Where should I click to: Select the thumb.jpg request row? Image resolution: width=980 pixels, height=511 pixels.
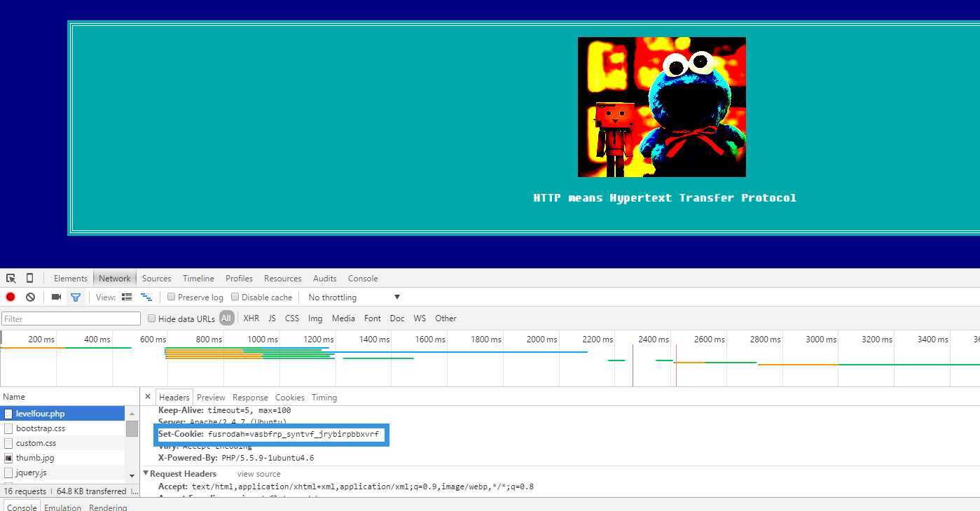click(x=63, y=458)
